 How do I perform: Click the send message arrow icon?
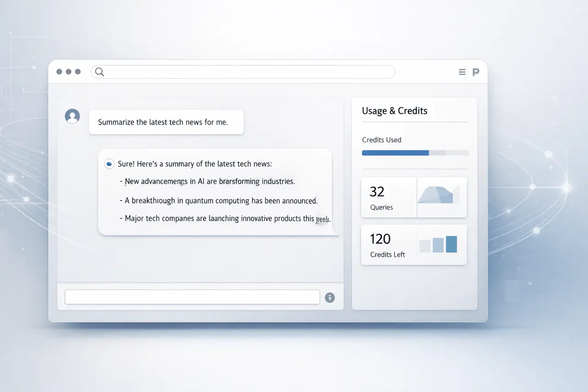pos(330,297)
